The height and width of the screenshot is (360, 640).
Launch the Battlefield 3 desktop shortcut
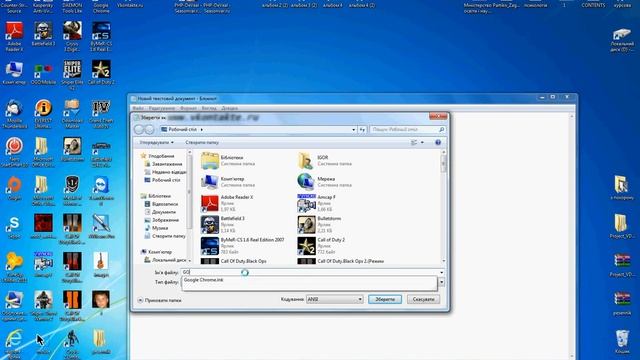coord(43,33)
